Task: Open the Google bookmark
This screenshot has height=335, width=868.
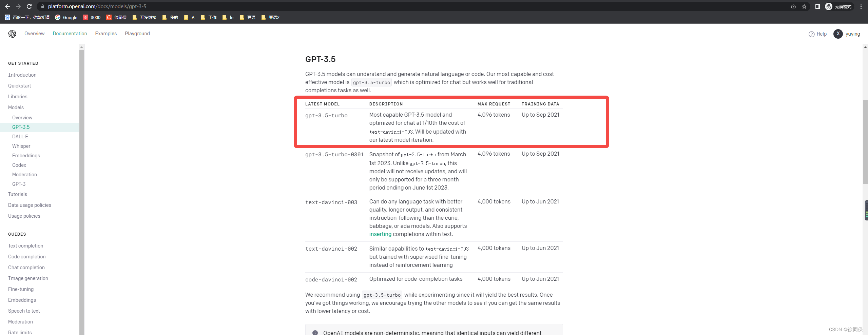Action: click(x=66, y=17)
